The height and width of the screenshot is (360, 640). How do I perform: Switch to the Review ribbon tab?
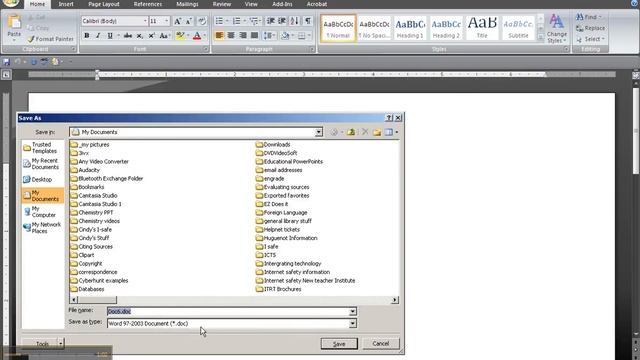click(222, 4)
